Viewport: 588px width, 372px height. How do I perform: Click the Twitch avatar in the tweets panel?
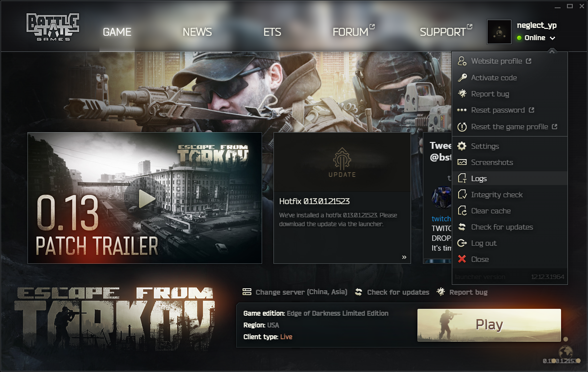point(441,197)
